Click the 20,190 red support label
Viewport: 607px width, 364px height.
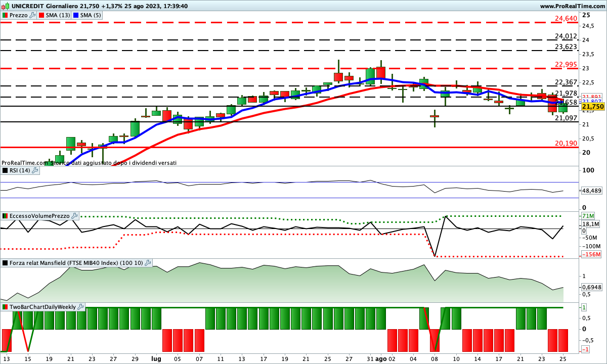point(566,144)
